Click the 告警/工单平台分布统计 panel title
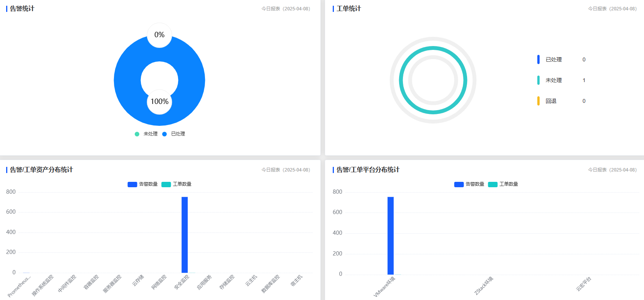This screenshot has height=300, width=644. coord(368,170)
